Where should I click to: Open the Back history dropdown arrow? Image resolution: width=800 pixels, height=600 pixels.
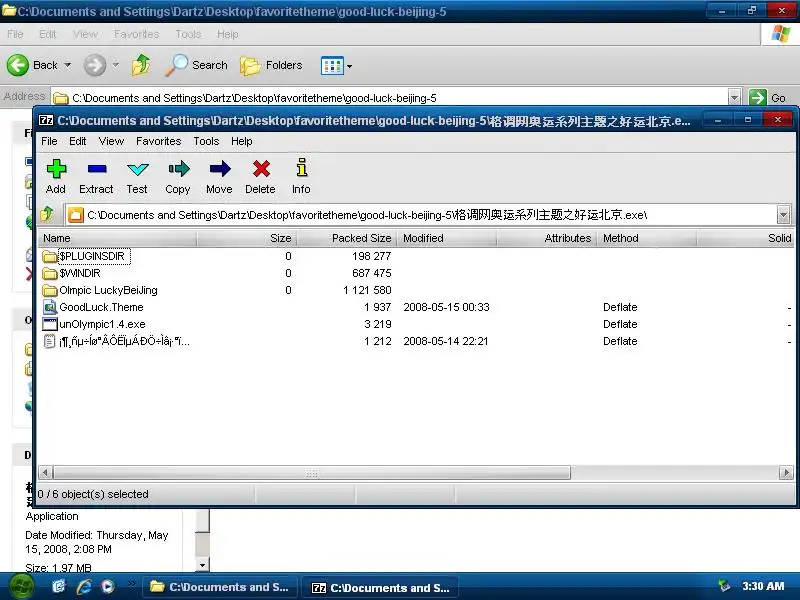pos(68,65)
